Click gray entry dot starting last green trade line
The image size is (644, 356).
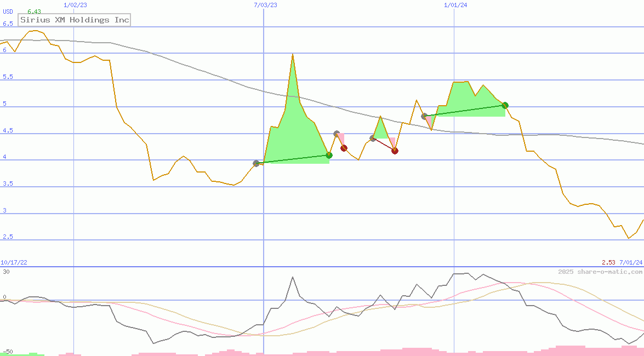[x=424, y=116]
